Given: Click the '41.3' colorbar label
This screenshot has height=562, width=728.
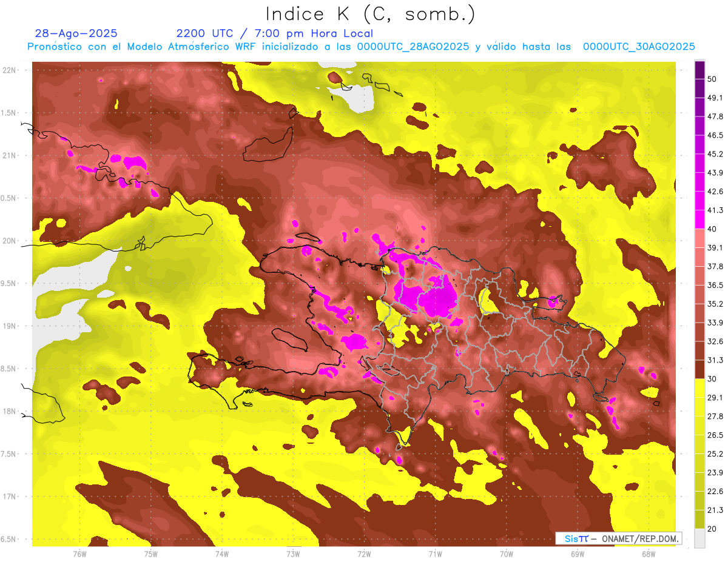Looking at the screenshot, I should (715, 210).
